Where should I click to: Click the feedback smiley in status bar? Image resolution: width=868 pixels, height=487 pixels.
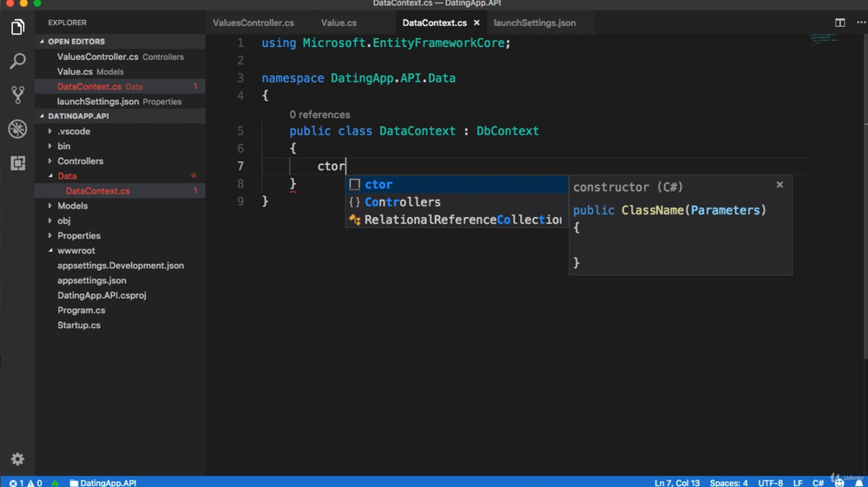839,483
